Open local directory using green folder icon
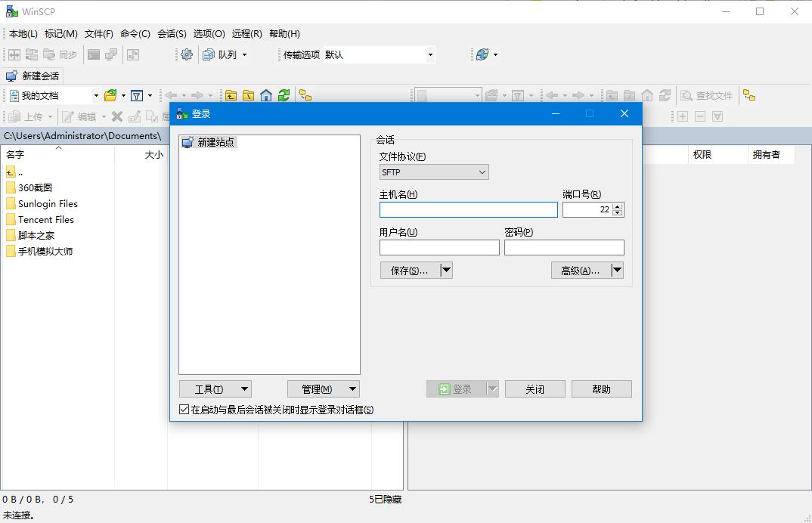The width and height of the screenshot is (812, 523). 110,95
